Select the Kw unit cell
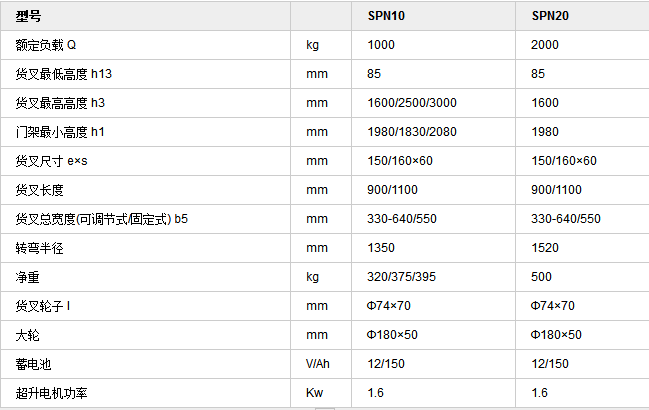The image size is (649, 410). [x=314, y=393]
